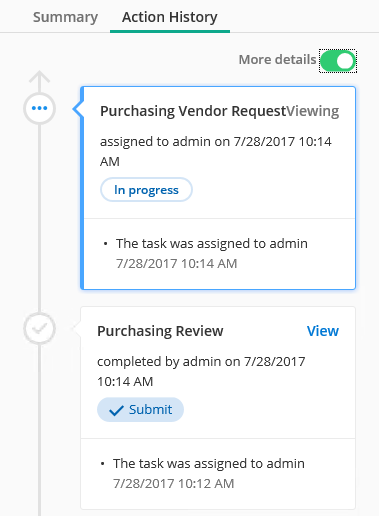Click the In progress status badge
The height and width of the screenshot is (516, 379).
146,190
